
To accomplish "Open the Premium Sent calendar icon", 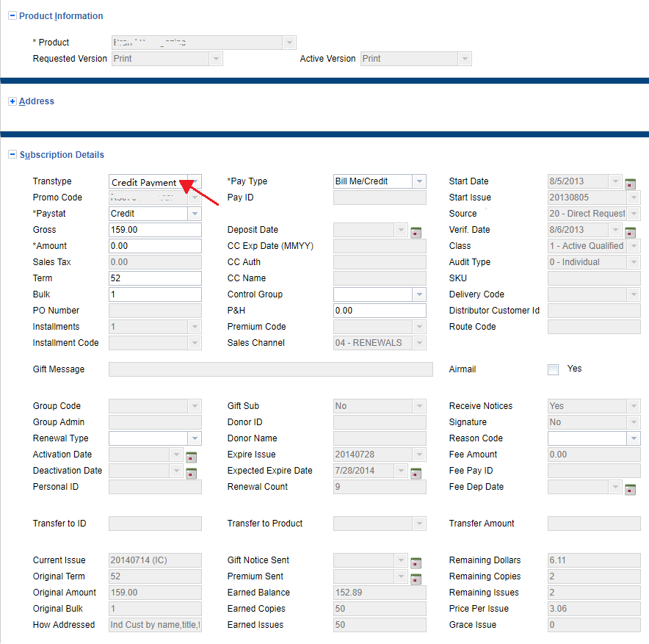I will (416, 579).
